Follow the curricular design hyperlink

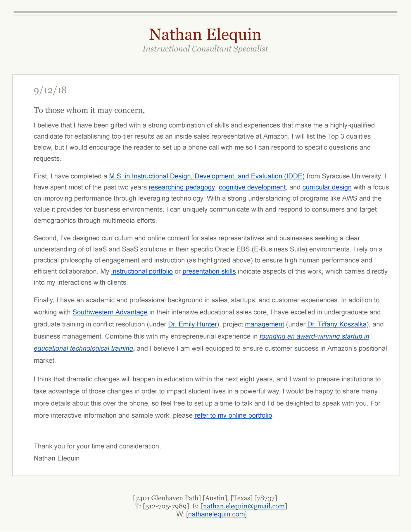[x=327, y=187]
